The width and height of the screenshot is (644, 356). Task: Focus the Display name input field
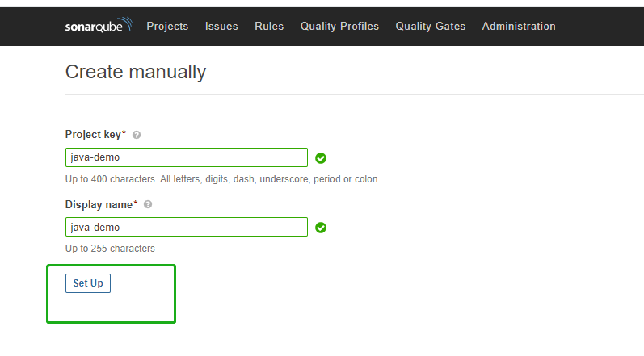187,227
